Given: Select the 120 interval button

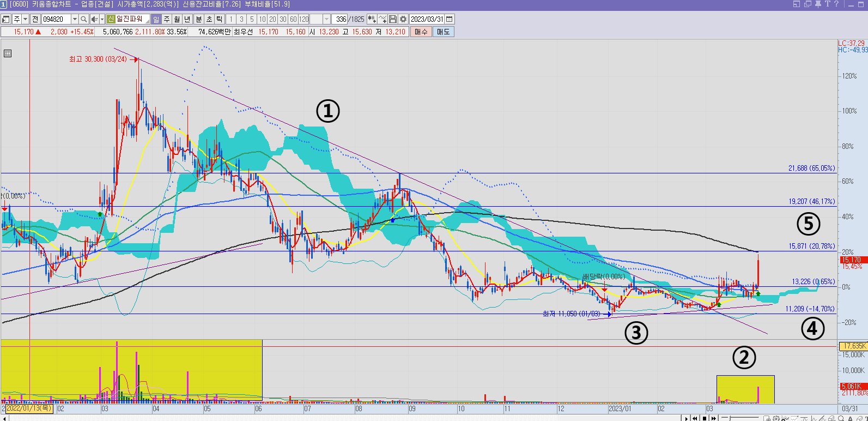Looking at the screenshot, I should click(304, 19).
